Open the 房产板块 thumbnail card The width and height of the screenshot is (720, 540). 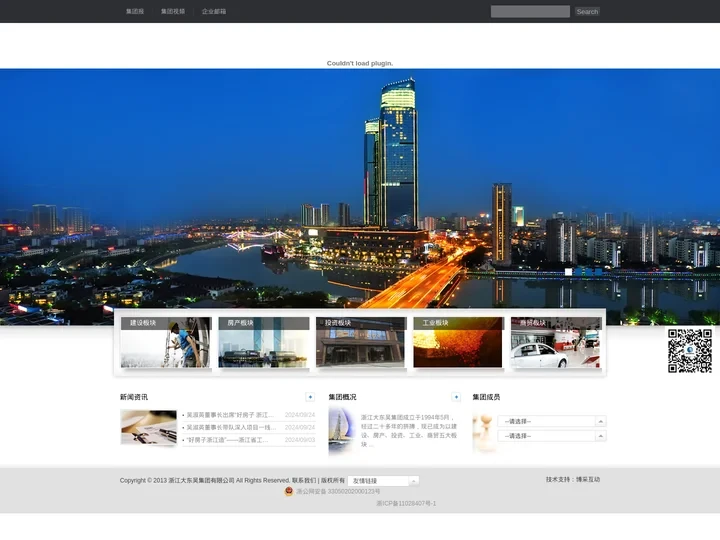[264, 342]
